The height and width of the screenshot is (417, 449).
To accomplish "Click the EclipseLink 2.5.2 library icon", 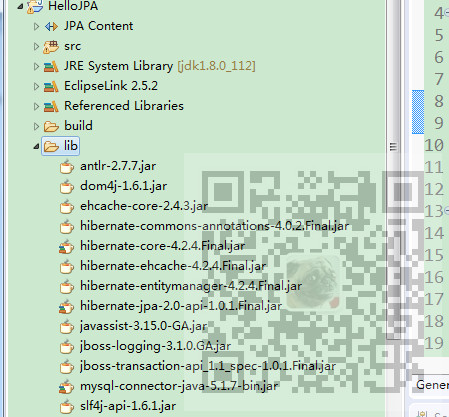I will [x=51, y=87].
